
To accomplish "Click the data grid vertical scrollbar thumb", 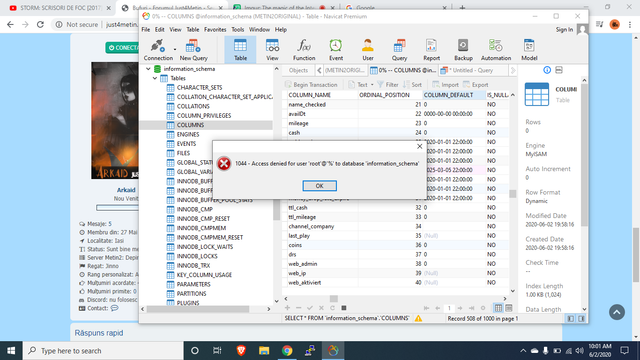I will tap(513, 193).
